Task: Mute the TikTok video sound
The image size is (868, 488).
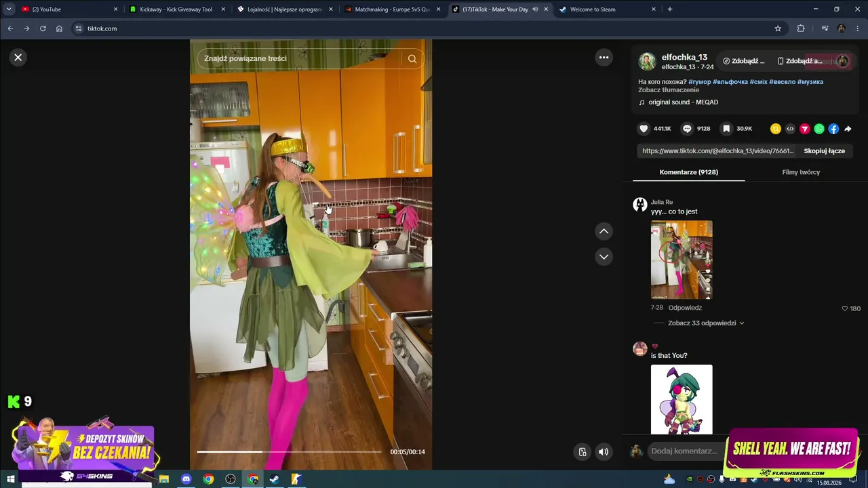Action: (x=604, y=452)
